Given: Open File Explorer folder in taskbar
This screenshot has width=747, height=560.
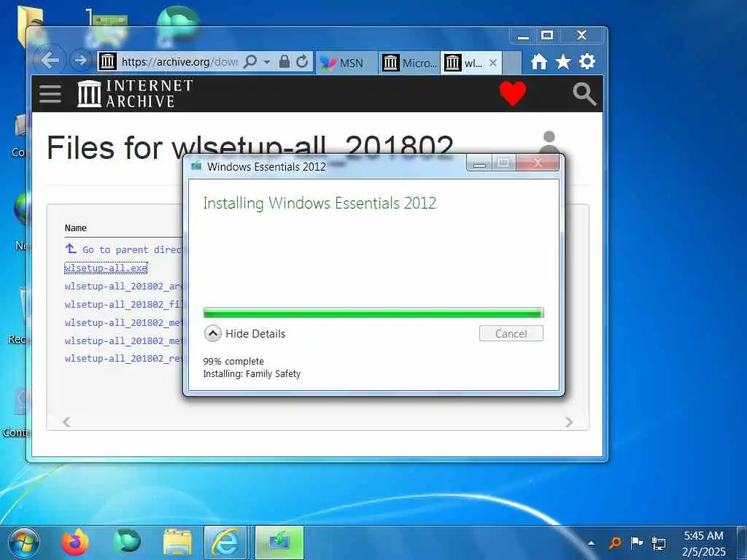Looking at the screenshot, I should (177, 542).
